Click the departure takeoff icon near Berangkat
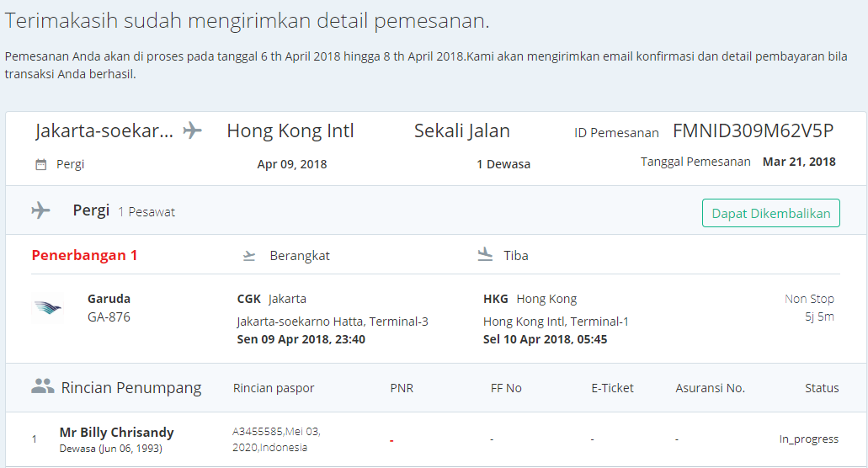 click(x=248, y=256)
